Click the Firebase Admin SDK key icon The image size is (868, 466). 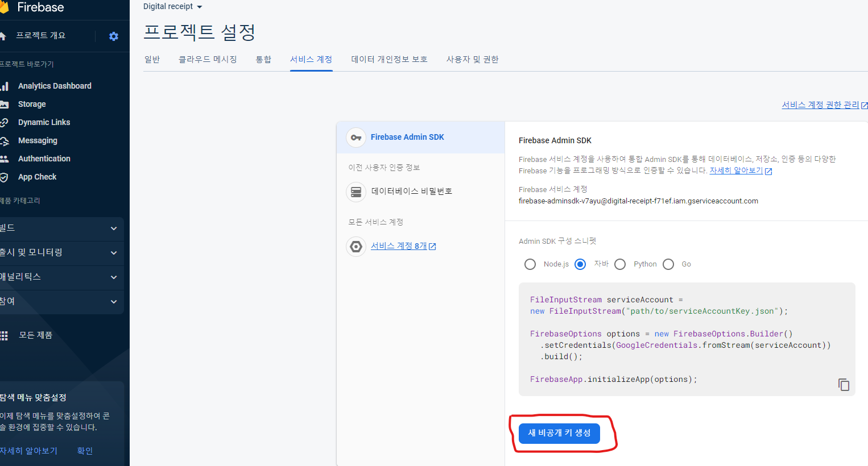tap(356, 138)
